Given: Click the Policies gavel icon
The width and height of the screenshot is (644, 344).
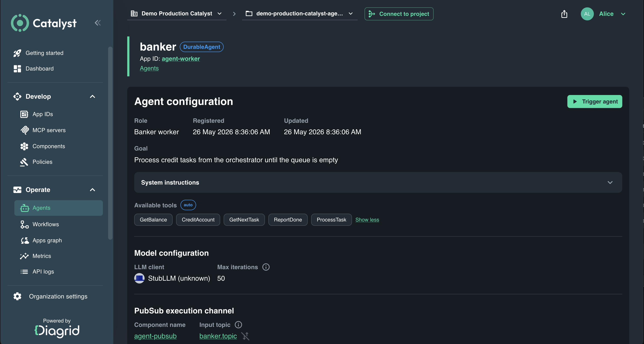Looking at the screenshot, I should coord(24,162).
